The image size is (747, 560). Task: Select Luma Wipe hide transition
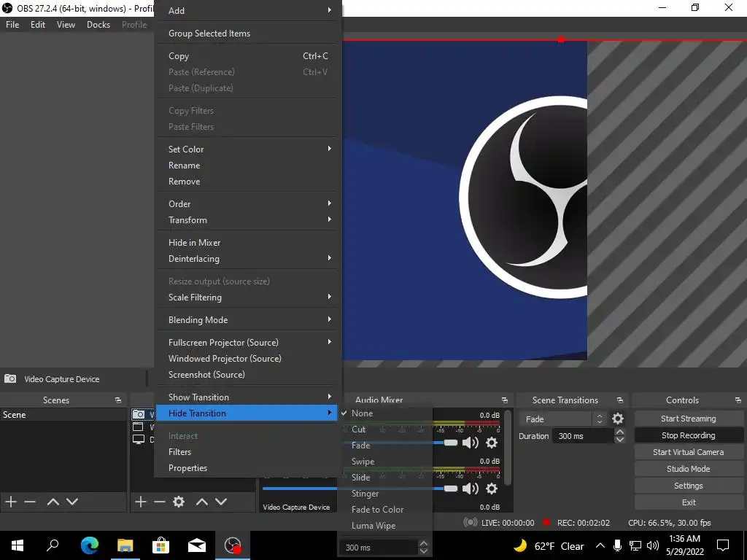click(385, 526)
